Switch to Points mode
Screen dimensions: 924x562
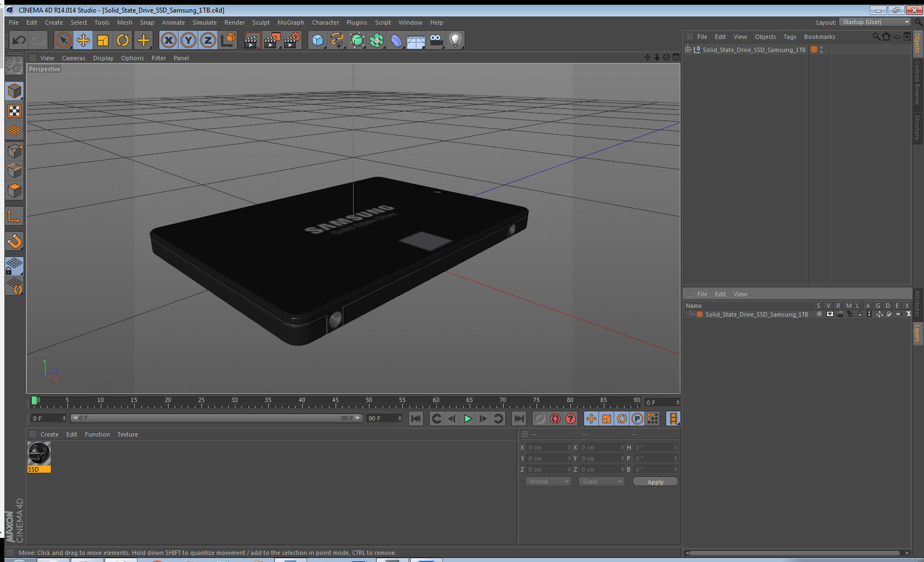tap(14, 151)
